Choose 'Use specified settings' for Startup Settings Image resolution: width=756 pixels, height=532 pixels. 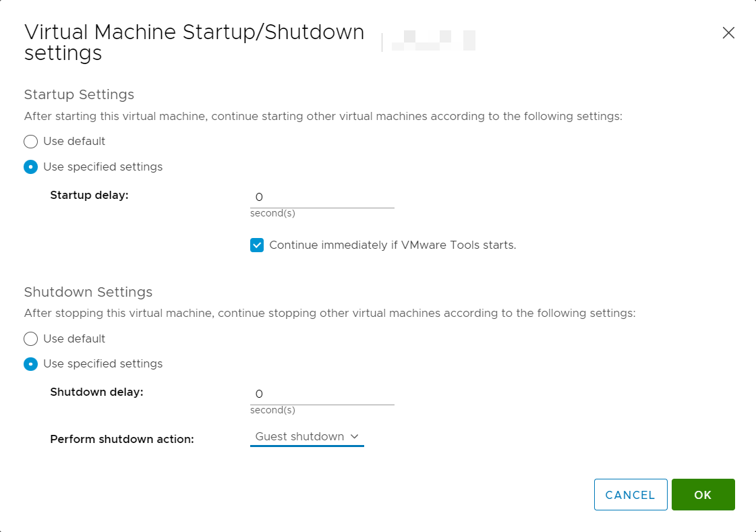(x=31, y=167)
